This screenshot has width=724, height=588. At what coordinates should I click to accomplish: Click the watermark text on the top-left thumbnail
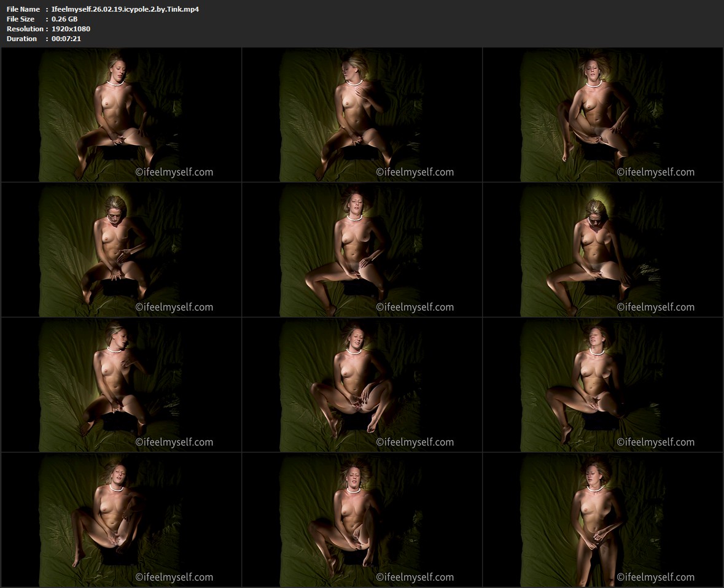[x=174, y=172]
